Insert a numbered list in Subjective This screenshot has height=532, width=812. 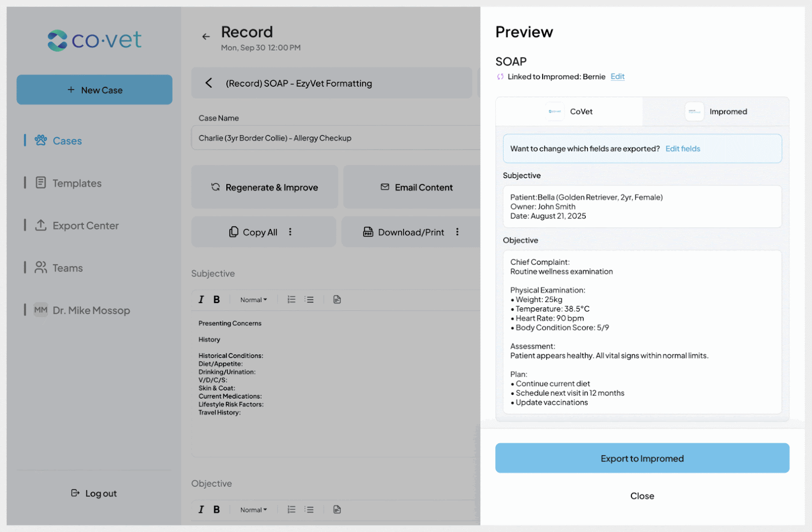(291, 300)
